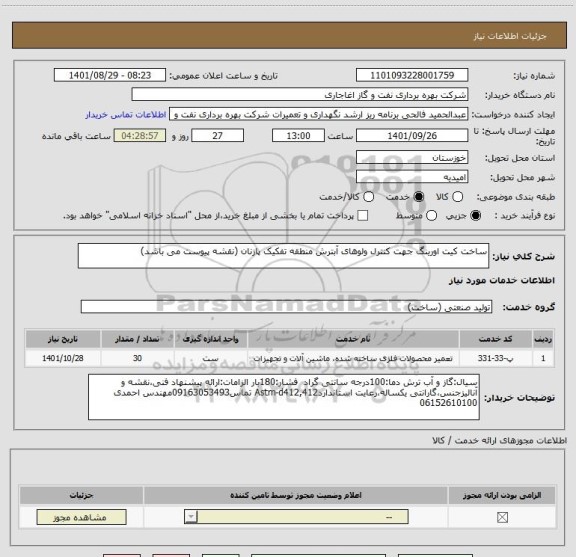Click the ردیف column header
The height and width of the screenshot is (557, 576).
click(x=543, y=339)
